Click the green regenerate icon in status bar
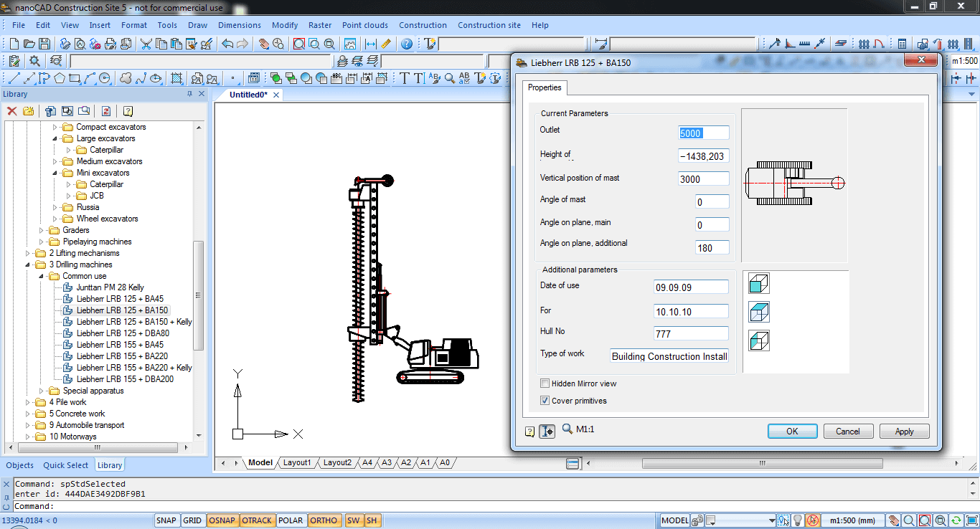The width and height of the screenshot is (980, 529). [956, 520]
